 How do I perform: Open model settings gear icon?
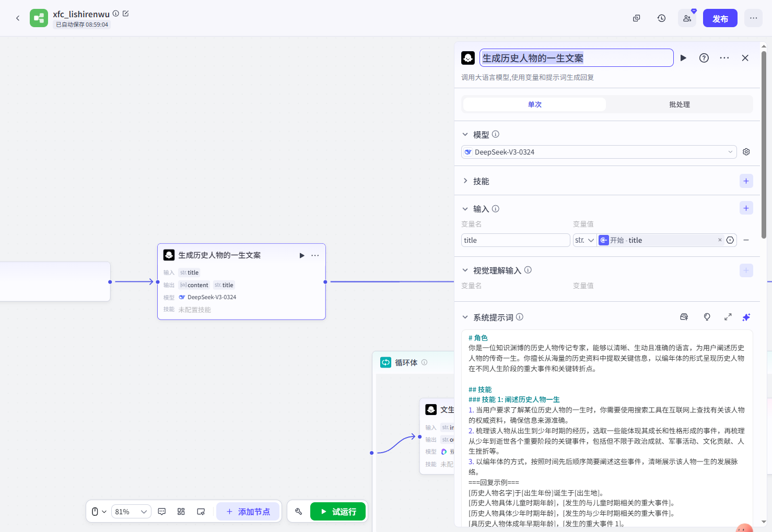tap(746, 152)
